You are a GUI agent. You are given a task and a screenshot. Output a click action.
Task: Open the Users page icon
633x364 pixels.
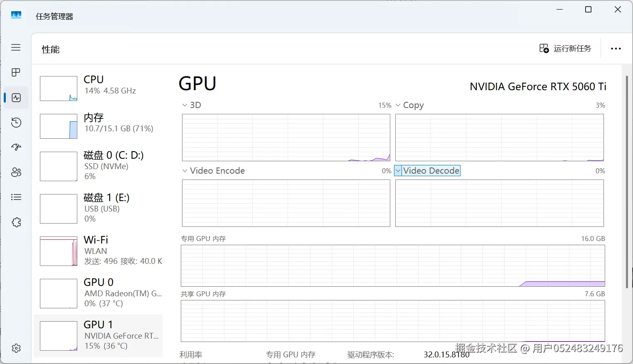click(16, 172)
